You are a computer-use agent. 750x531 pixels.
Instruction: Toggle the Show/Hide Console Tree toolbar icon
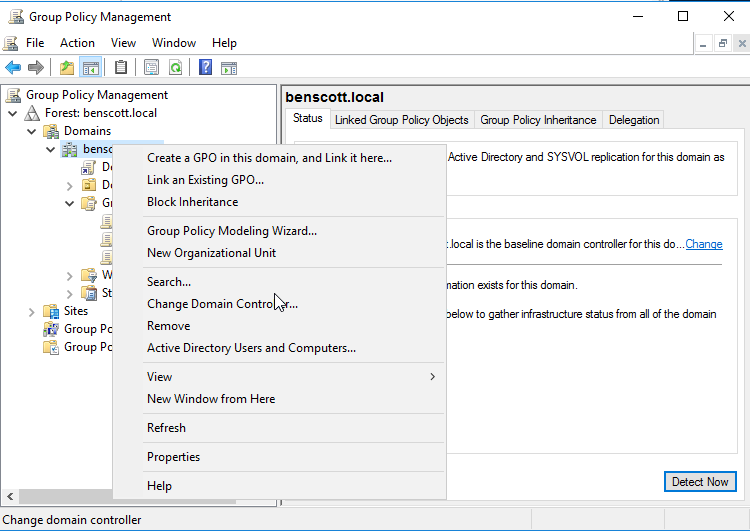coord(90,68)
